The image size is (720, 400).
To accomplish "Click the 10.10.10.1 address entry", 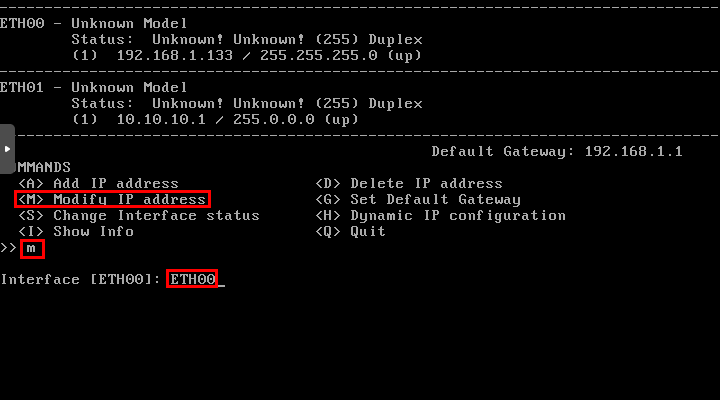I will click(161, 119).
